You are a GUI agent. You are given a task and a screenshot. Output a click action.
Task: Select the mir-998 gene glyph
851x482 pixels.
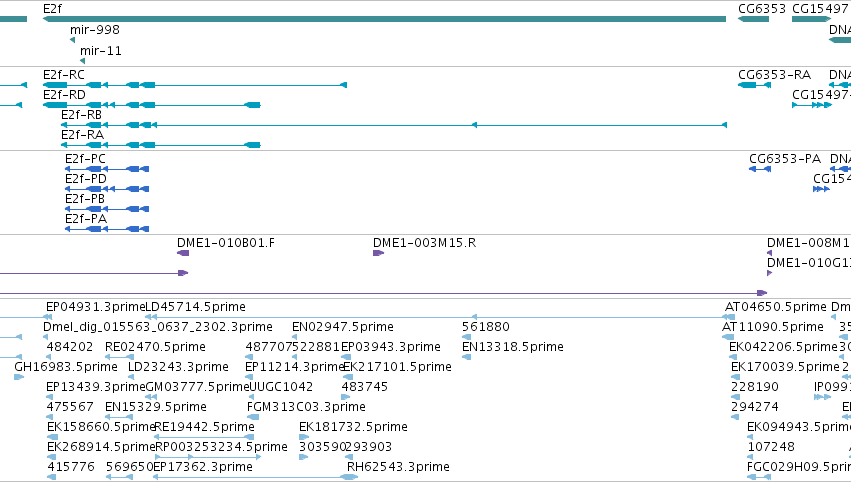[73, 40]
